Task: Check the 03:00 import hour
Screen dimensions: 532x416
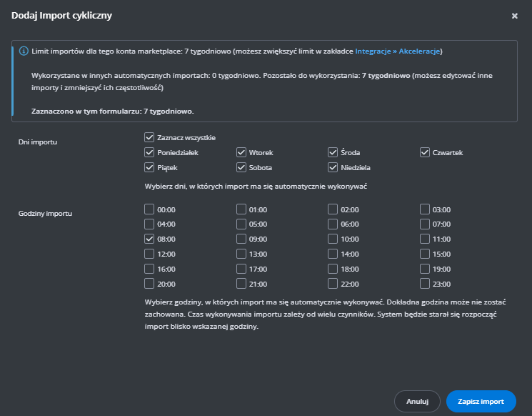Action: (x=425, y=209)
